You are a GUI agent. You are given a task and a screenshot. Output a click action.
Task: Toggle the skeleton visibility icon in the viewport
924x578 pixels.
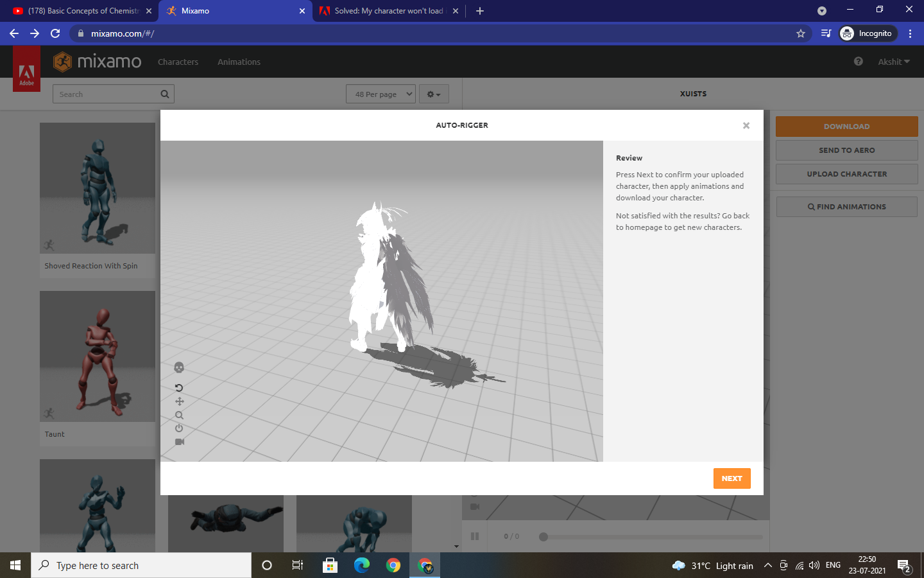pos(179,367)
